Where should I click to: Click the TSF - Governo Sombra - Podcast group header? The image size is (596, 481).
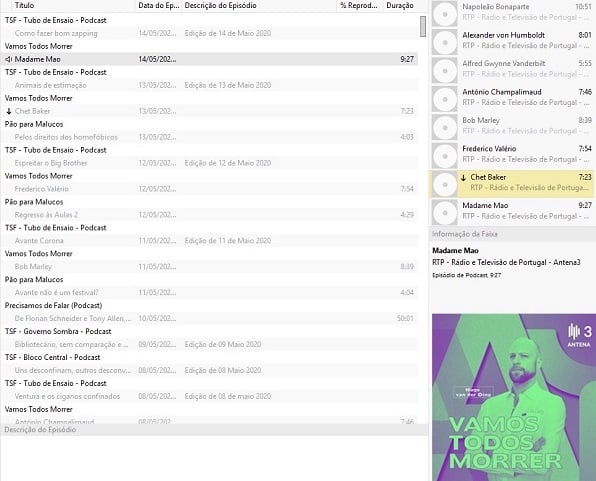pyautogui.click(x=58, y=332)
